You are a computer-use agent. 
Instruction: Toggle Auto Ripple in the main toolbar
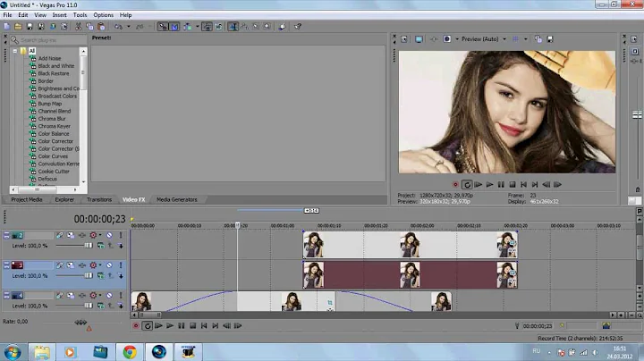[x=187, y=26]
